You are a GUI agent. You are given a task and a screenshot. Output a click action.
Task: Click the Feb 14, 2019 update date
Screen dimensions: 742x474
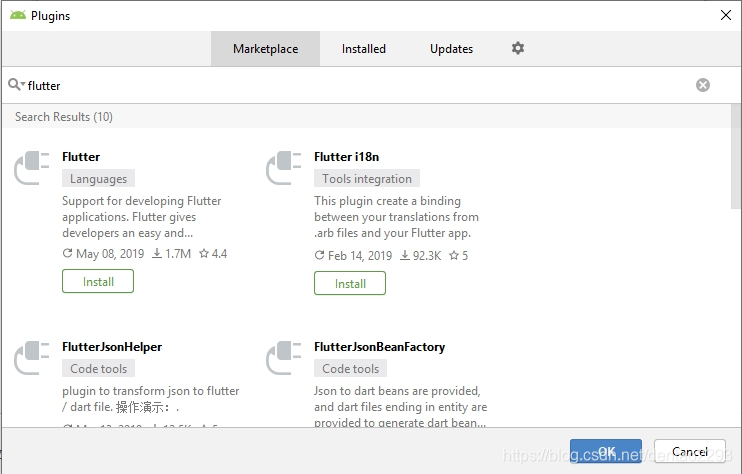[x=353, y=256]
